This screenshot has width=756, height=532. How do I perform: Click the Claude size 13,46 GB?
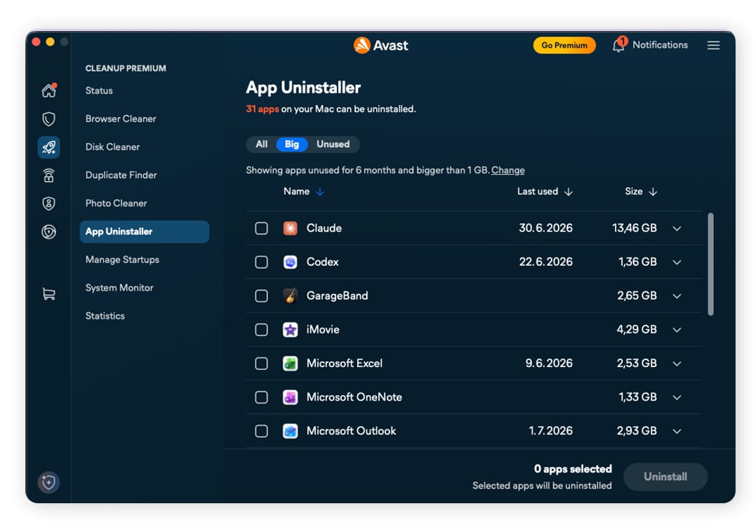pyautogui.click(x=634, y=228)
